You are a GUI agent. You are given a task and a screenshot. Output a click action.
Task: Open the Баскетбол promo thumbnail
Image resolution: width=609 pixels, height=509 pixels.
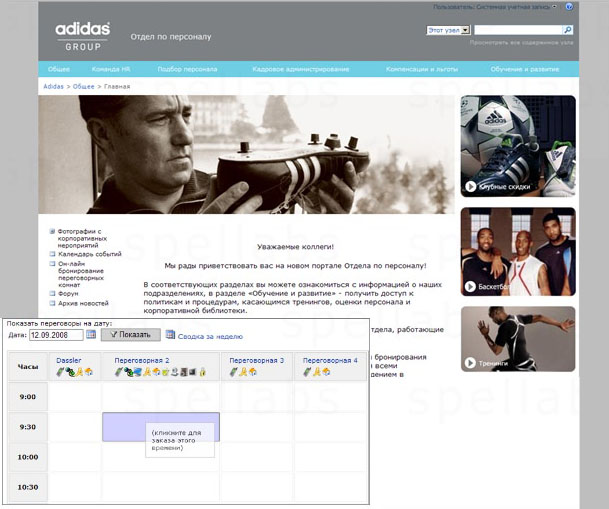[518, 252]
